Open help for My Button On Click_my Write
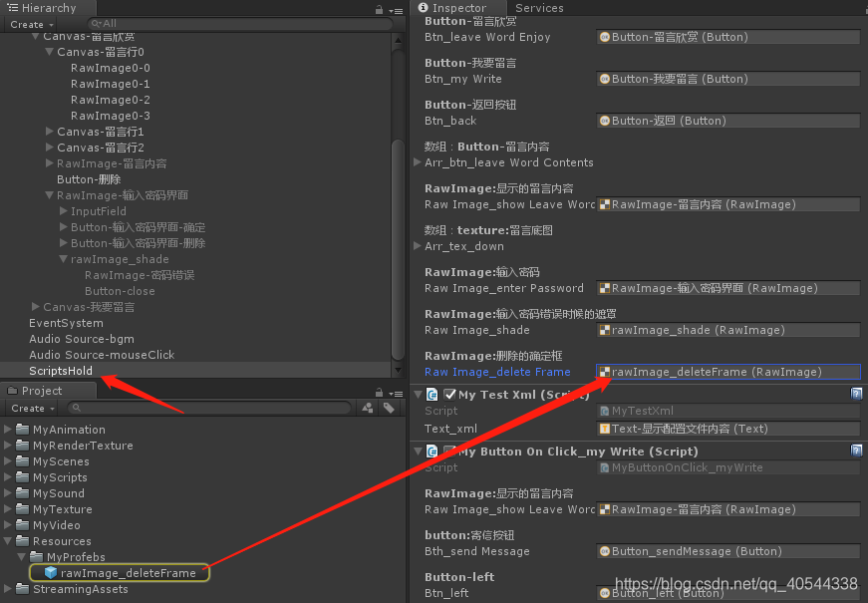868x603 pixels. pyautogui.click(x=856, y=451)
